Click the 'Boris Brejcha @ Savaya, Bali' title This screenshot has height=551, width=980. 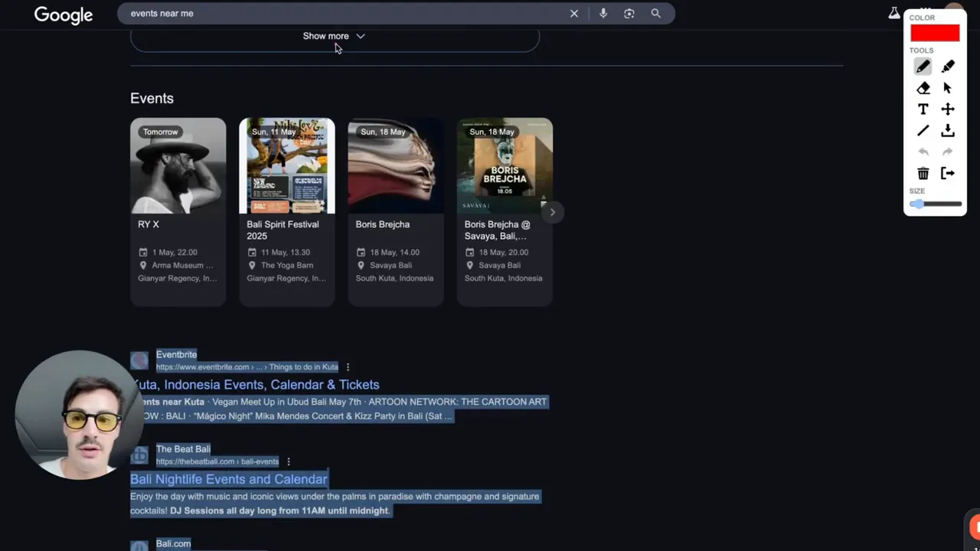[x=497, y=230]
